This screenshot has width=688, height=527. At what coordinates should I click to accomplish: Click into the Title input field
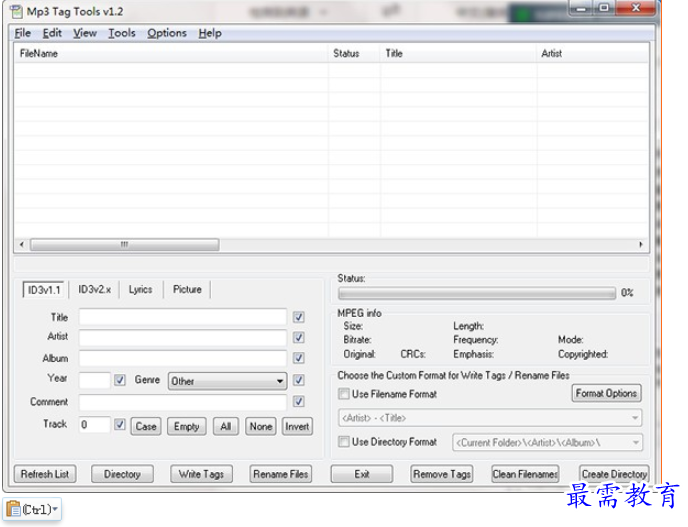(x=183, y=317)
